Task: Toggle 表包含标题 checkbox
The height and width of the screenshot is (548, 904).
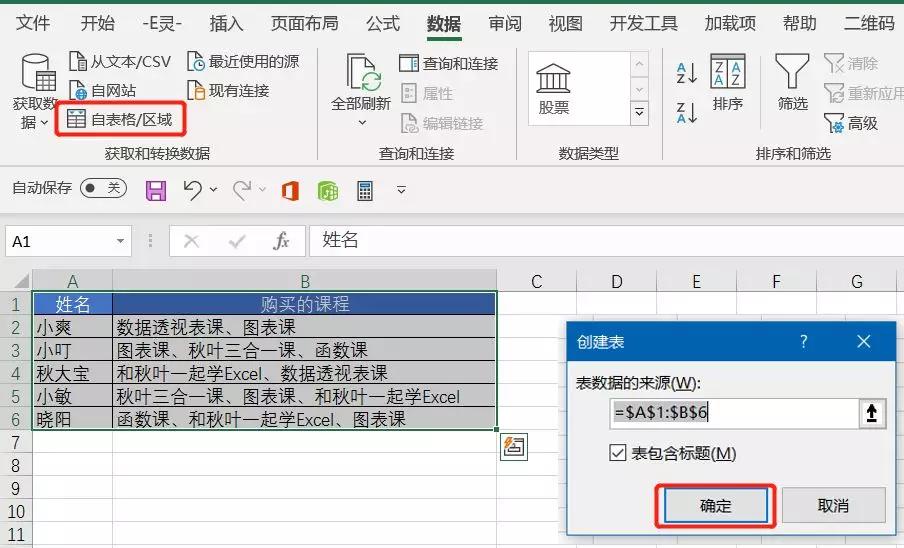Action: pyautogui.click(x=617, y=453)
